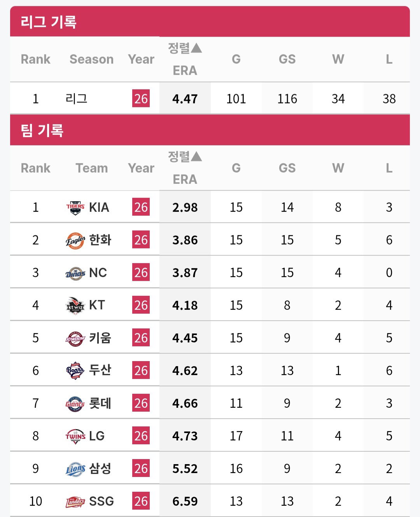Click the Kiwoom Heroes team logo
Viewport: 420px width, 517px height.
75,338
